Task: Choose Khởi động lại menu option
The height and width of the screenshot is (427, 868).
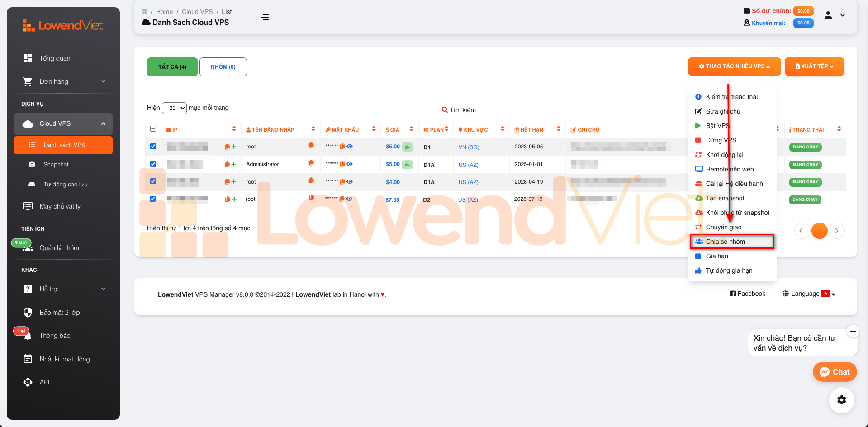Action: point(724,155)
